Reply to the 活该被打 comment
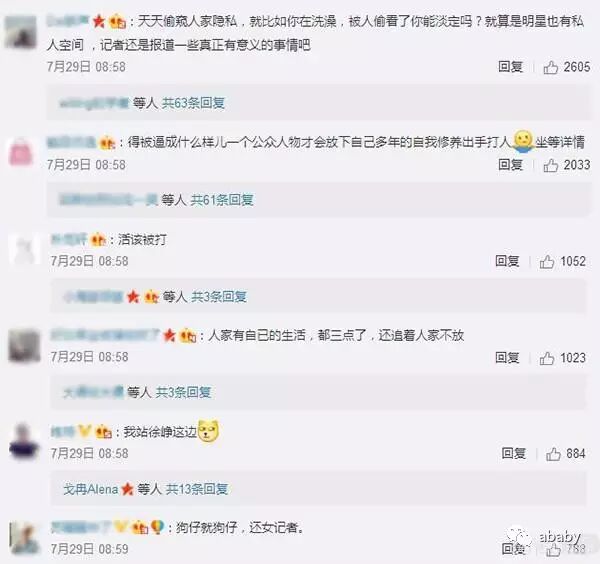 (507, 261)
